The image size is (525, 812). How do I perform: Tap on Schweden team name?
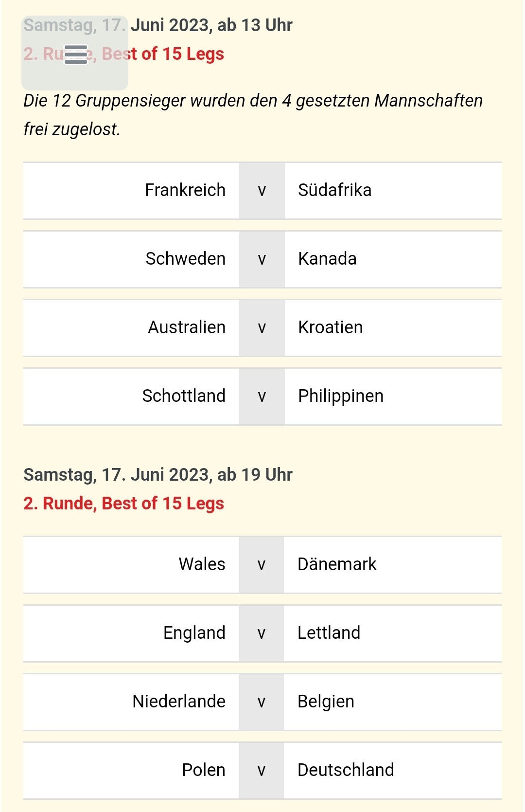click(185, 259)
